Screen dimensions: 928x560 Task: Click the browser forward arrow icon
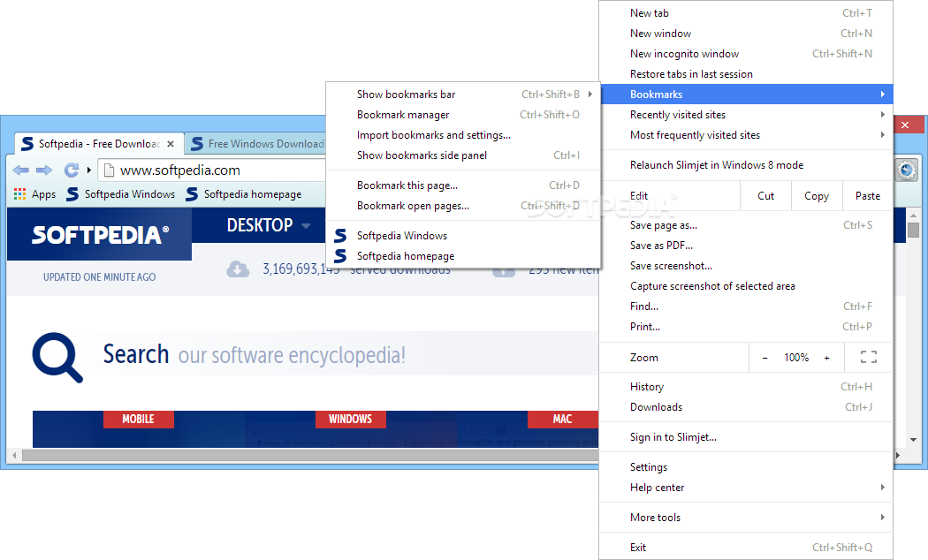pyautogui.click(x=44, y=170)
